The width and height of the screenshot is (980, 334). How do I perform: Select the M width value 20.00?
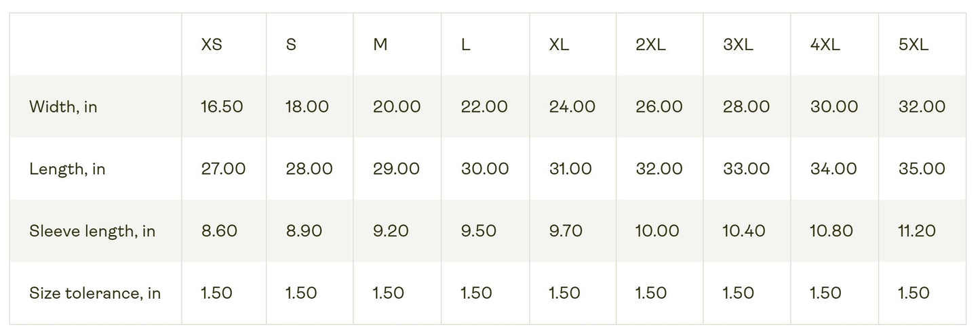[397, 107]
